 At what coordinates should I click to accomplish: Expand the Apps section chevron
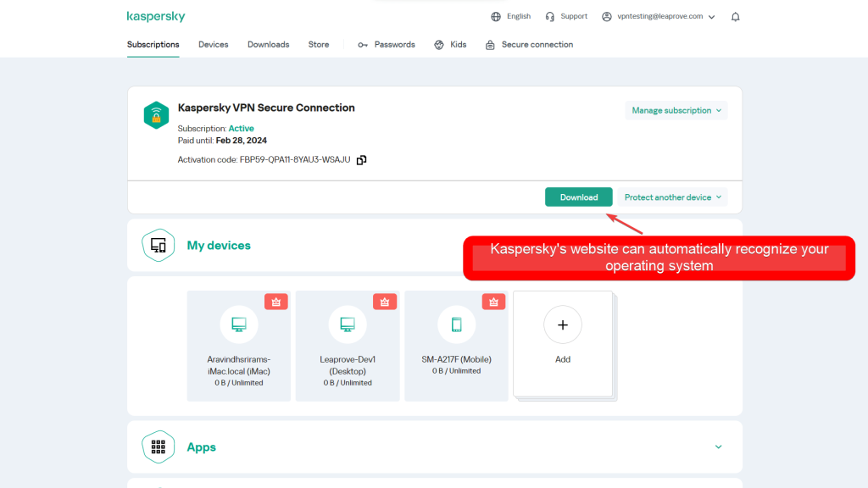718,446
